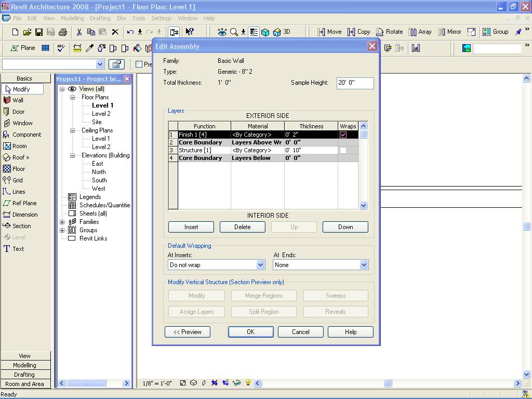Switch to the Modelling design bar tab

point(24,365)
